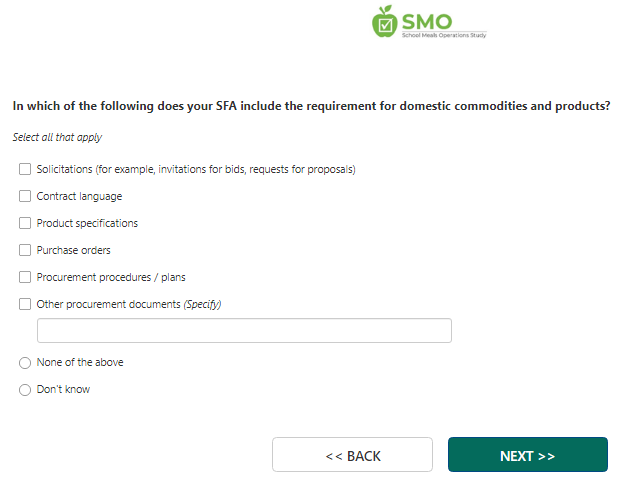The height and width of the screenshot is (503, 640).
Task: Select the Purchase orders checkbox
Action: point(25,250)
